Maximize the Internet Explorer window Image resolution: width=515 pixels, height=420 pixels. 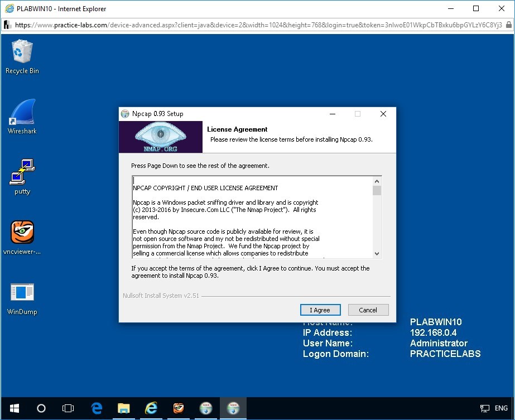pyautogui.click(x=476, y=8)
